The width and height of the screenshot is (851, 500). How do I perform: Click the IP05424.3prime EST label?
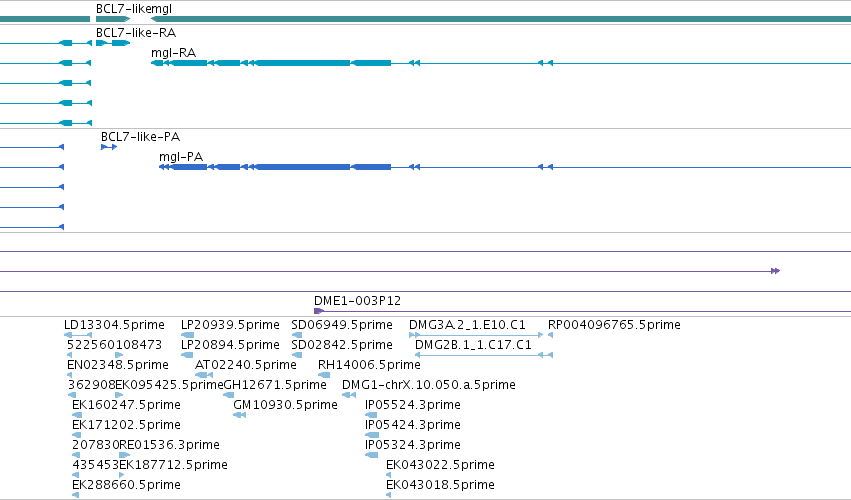[412, 425]
